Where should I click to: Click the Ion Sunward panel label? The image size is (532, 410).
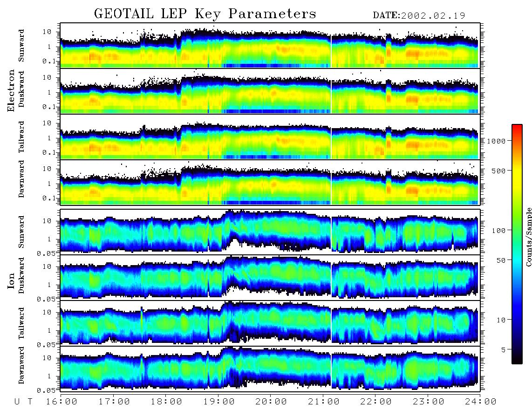(21, 232)
